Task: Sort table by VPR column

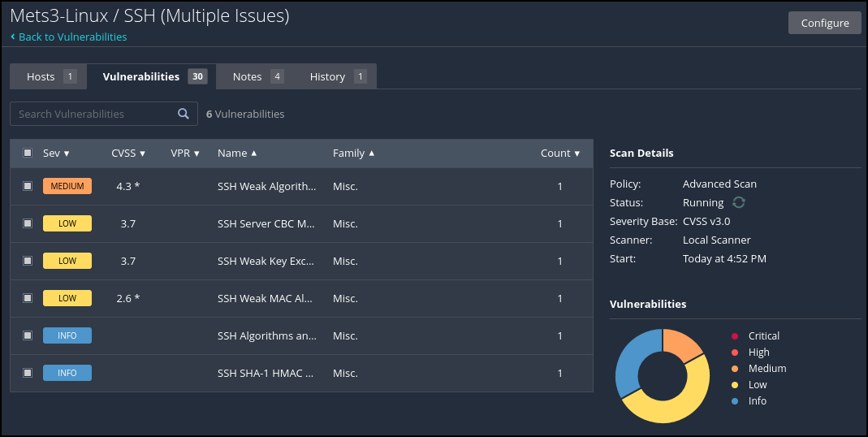Action: (185, 153)
